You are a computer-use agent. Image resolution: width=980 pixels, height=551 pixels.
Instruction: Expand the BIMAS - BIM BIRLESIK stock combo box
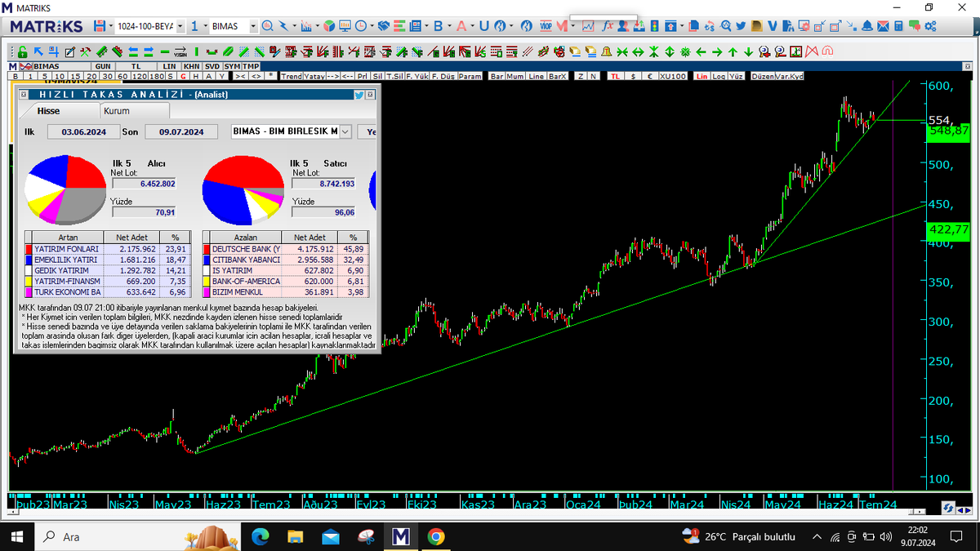point(345,131)
